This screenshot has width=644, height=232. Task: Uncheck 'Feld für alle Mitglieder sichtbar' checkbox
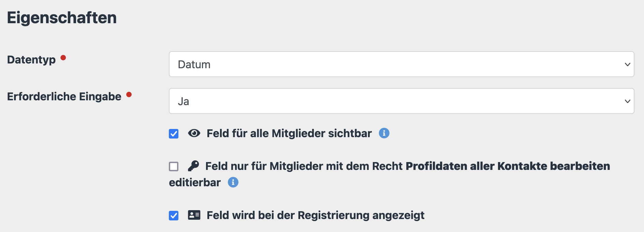pyautogui.click(x=174, y=134)
